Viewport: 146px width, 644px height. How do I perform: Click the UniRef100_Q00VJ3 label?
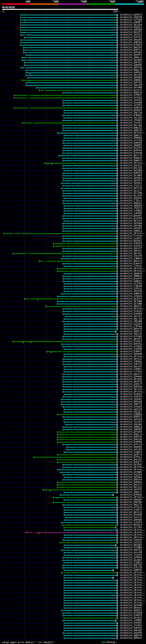(131, 90)
